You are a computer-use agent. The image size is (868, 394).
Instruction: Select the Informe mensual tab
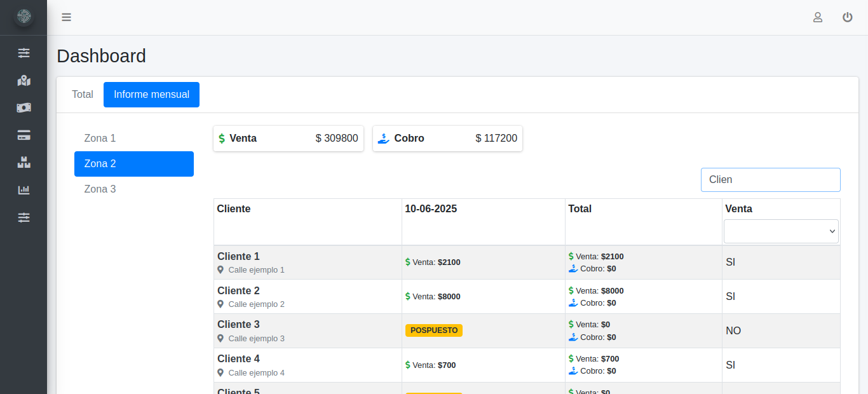151,95
